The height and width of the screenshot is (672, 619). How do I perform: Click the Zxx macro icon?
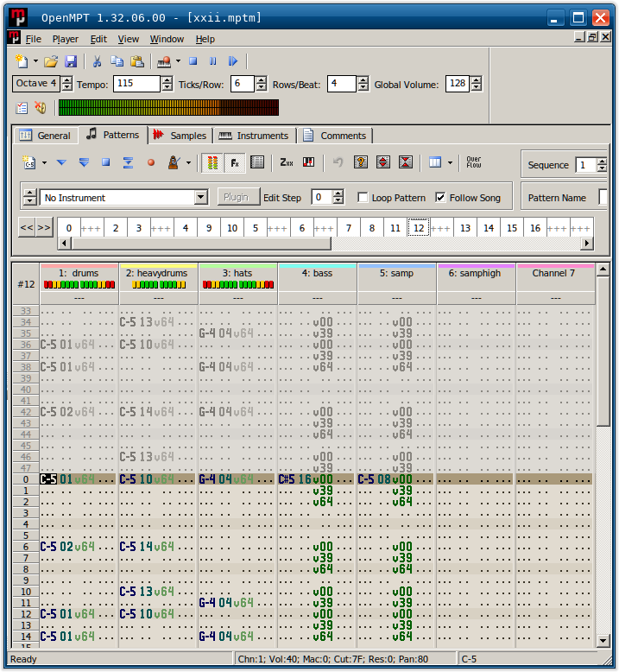click(x=287, y=162)
